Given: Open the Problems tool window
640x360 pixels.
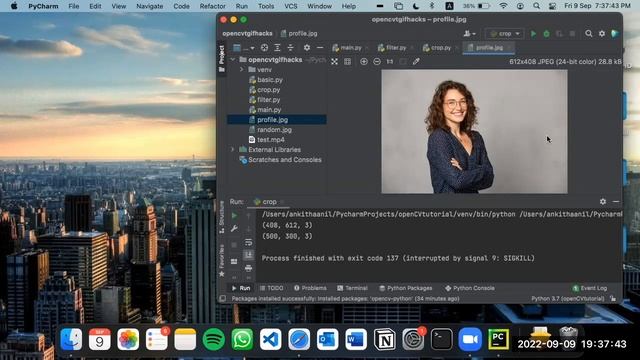Looking at the screenshot, I should coord(310,288).
